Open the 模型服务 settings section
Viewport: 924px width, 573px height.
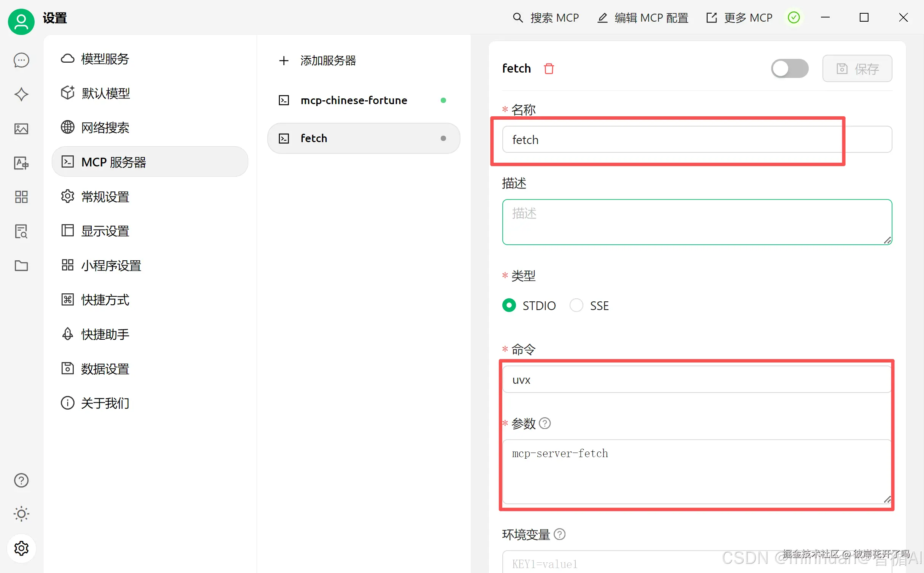pyautogui.click(x=105, y=59)
